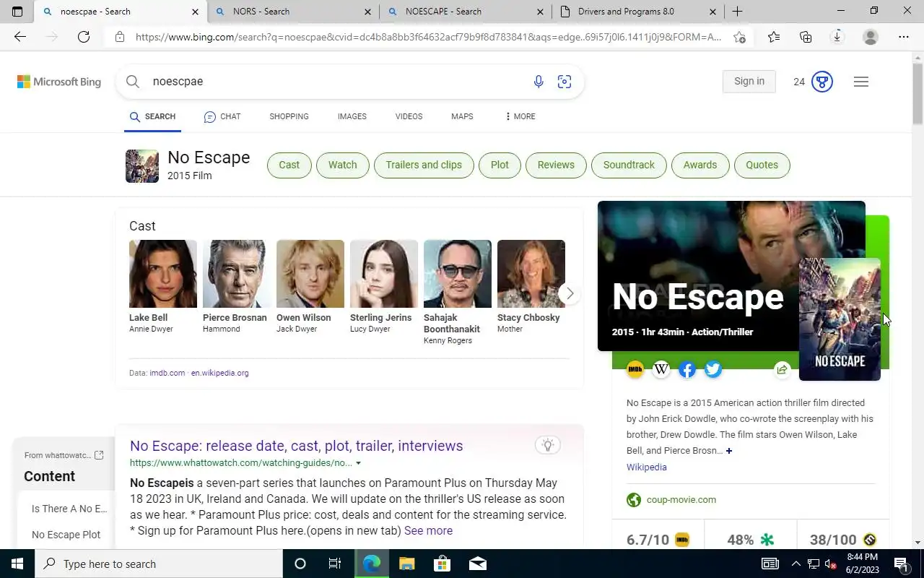Click the browser address bar URL
Viewport: 924px width, 578px height.
(429, 37)
